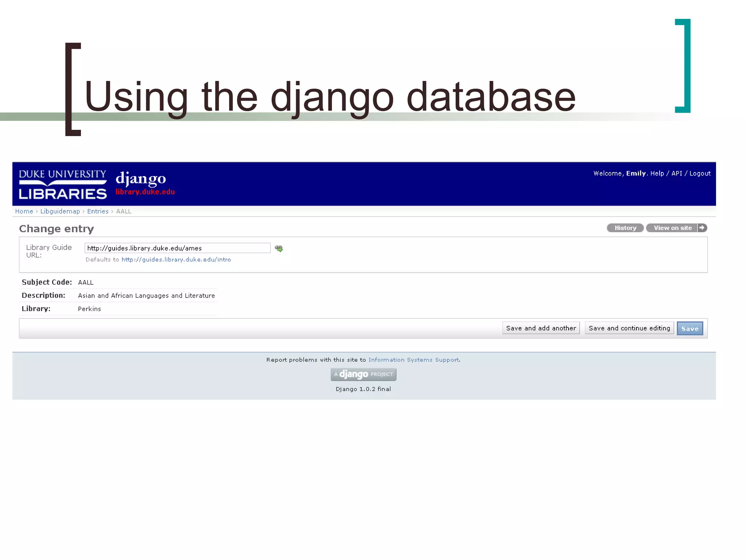This screenshot has width=747, height=560.
Task: Click into Library Guide URL field
Action: pyautogui.click(x=177, y=248)
